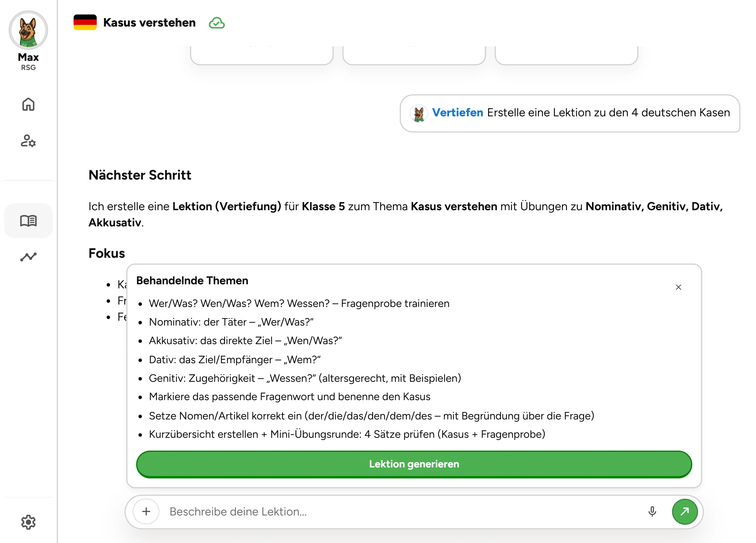Select the third partially visible card
This screenshot has height=543, width=756.
(566, 55)
